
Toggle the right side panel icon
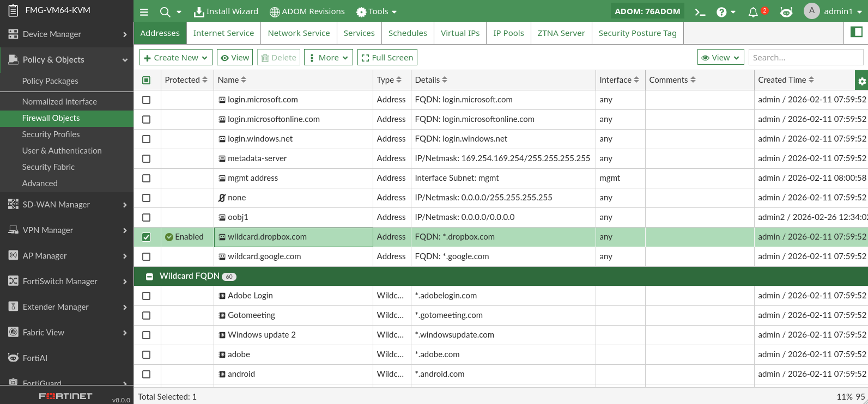[x=856, y=32]
